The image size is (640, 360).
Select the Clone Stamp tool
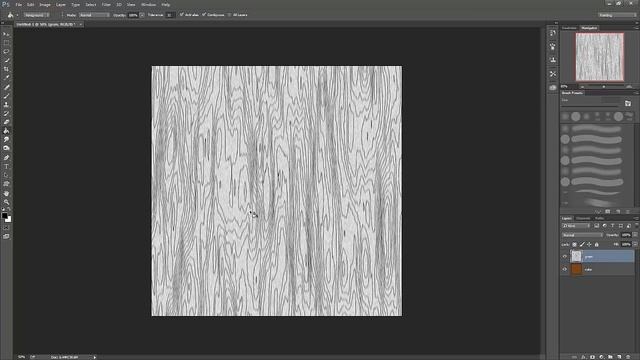[6, 104]
